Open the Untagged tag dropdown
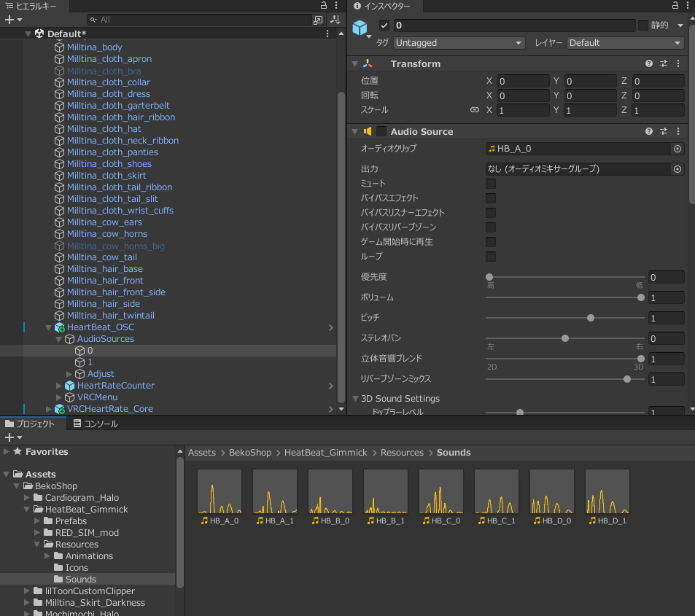695x616 pixels. [459, 43]
